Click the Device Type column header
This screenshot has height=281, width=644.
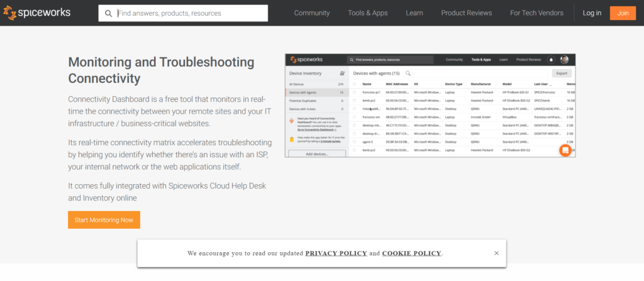[454, 84]
